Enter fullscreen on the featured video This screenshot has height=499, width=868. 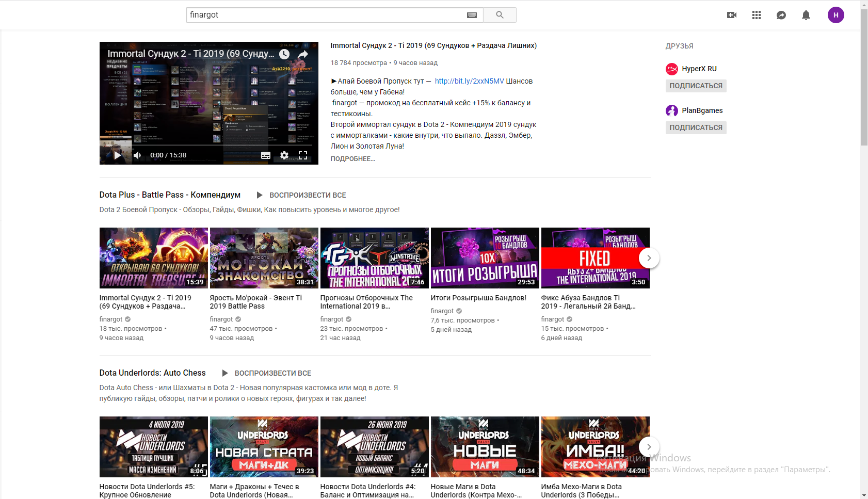pos(303,155)
